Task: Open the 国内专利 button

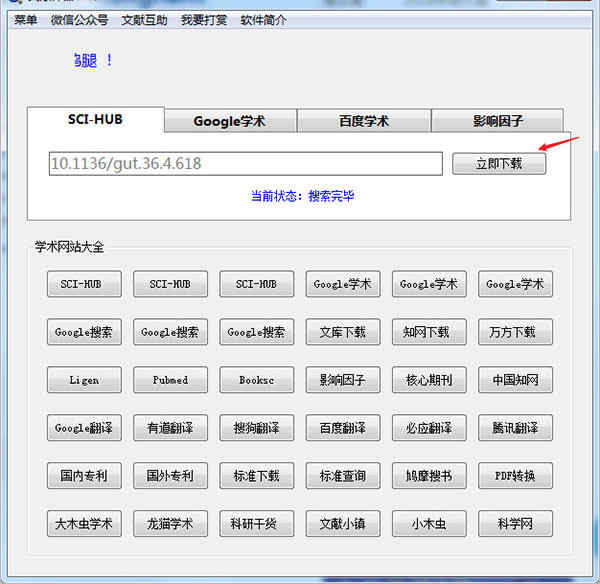Action: (x=84, y=476)
